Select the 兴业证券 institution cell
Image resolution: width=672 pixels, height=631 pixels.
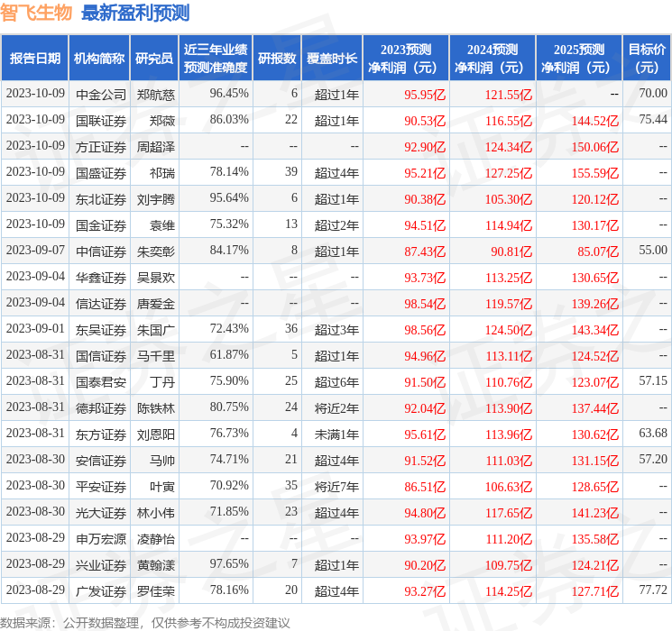pyautogui.click(x=101, y=565)
